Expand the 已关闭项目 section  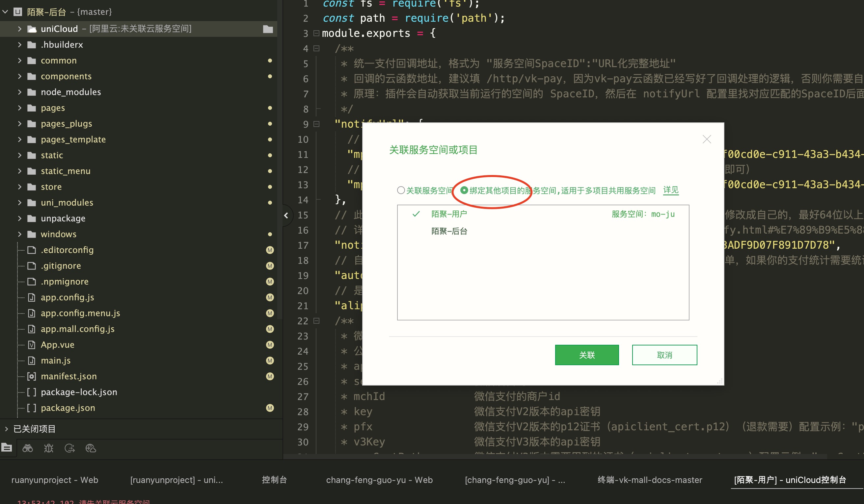coord(7,429)
